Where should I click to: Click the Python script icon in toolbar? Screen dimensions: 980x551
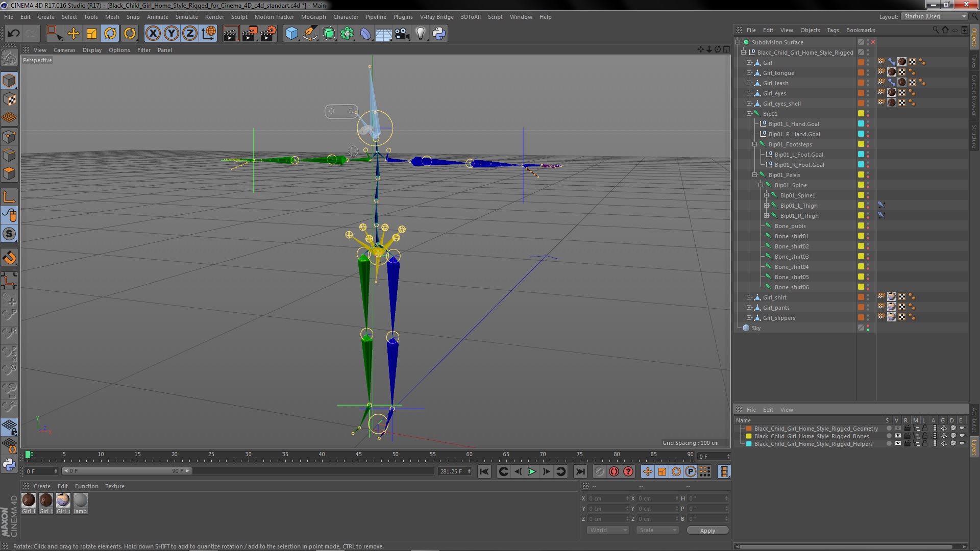[439, 34]
